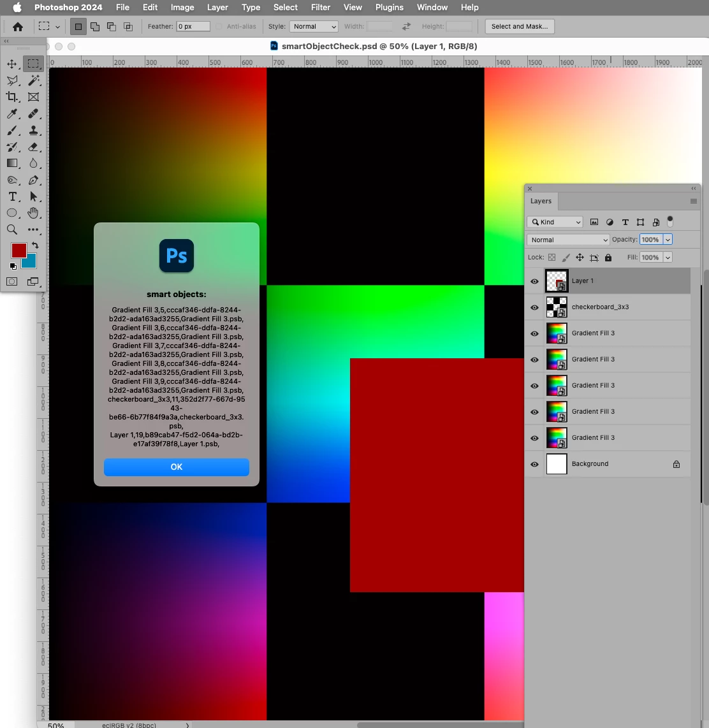Image resolution: width=709 pixels, height=728 pixels.
Task: Lock all layer attributes
Action: pyautogui.click(x=608, y=257)
